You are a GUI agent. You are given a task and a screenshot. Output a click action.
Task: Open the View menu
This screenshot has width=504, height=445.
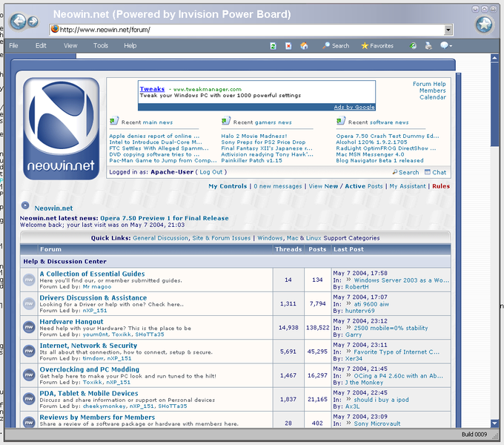point(70,46)
